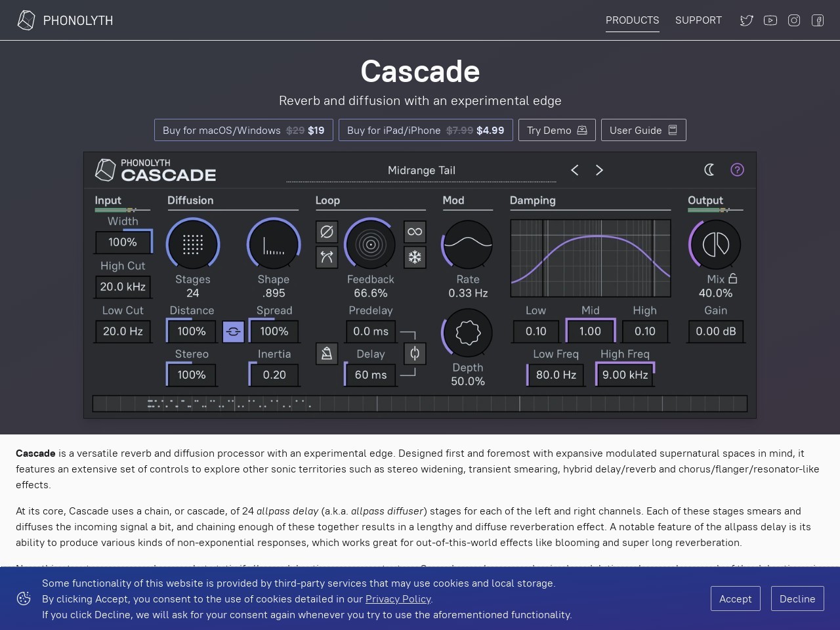Open the PRODUCTS menu
The width and height of the screenshot is (840, 630).
coord(632,20)
